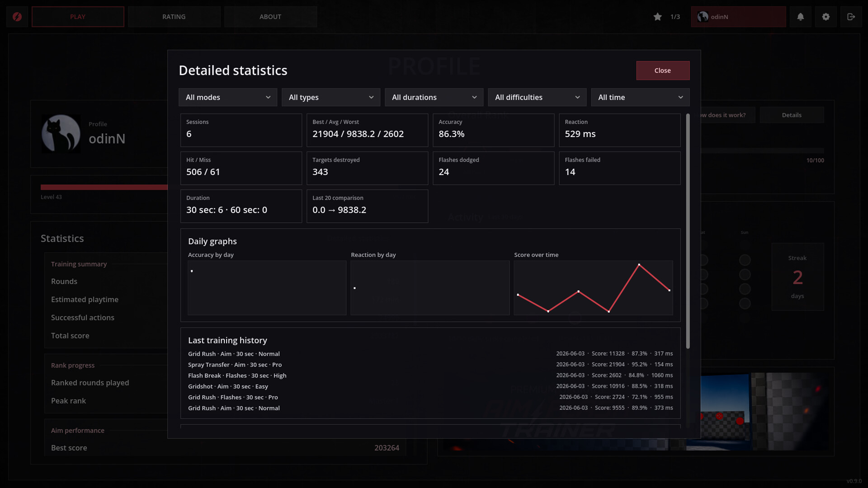The height and width of the screenshot is (488, 868).
Task: Click the Best / Avg / Worst card
Action: pos(367,130)
